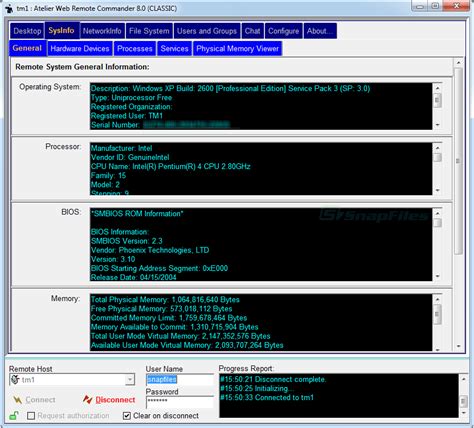
Task: Click the Windows XP Description line
Action: [x=230, y=88]
